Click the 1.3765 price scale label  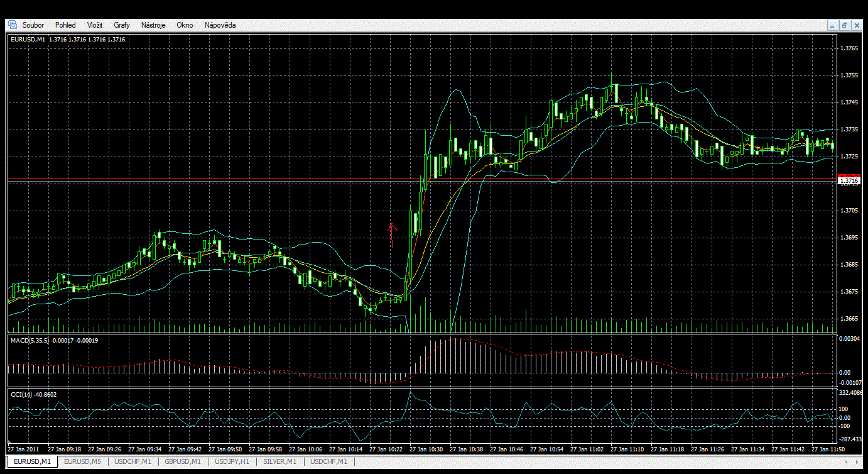[849, 48]
